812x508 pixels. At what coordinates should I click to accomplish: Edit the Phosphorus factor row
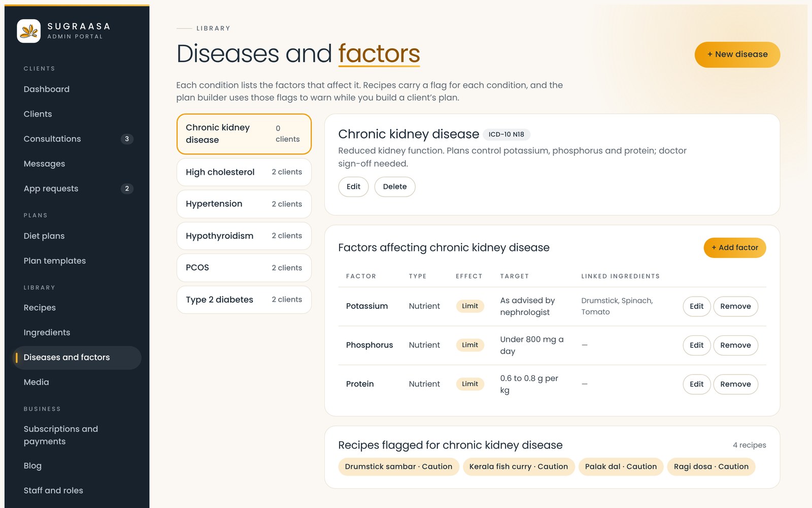pyautogui.click(x=696, y=345)
